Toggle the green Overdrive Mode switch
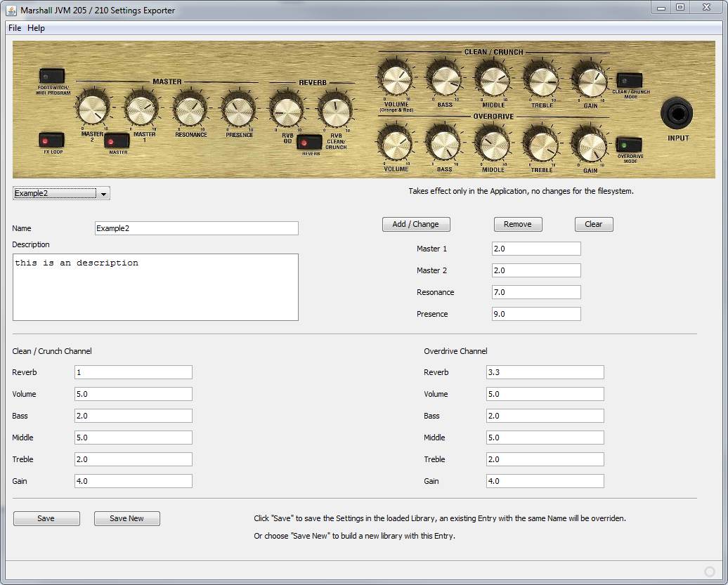 (629, 145)
